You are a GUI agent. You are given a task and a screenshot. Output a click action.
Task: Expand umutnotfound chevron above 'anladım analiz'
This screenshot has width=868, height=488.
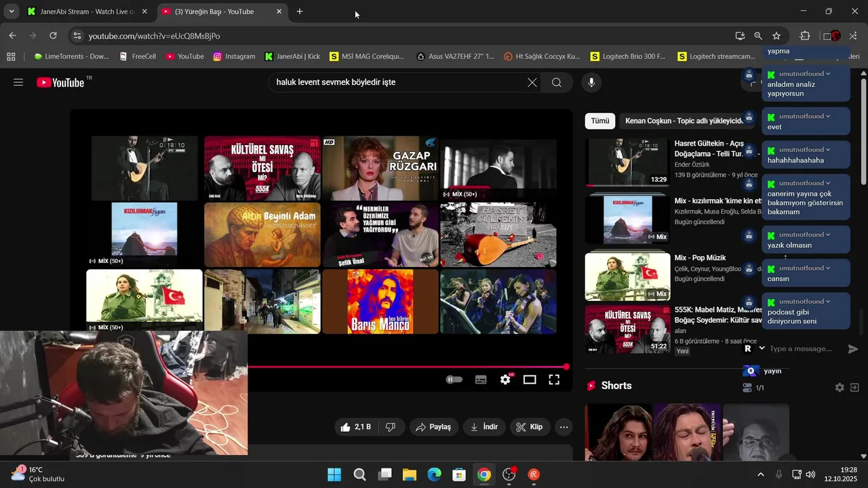(828, 73)
